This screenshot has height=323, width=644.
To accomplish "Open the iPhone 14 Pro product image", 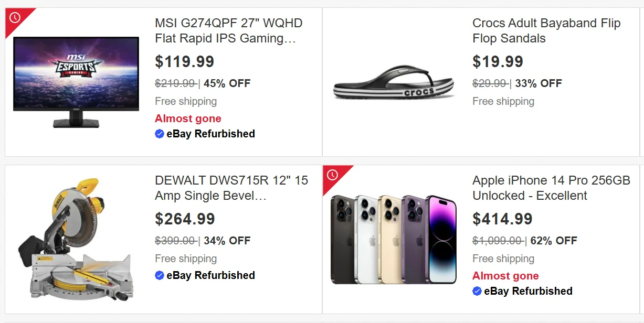I will [x=394, y=239].
